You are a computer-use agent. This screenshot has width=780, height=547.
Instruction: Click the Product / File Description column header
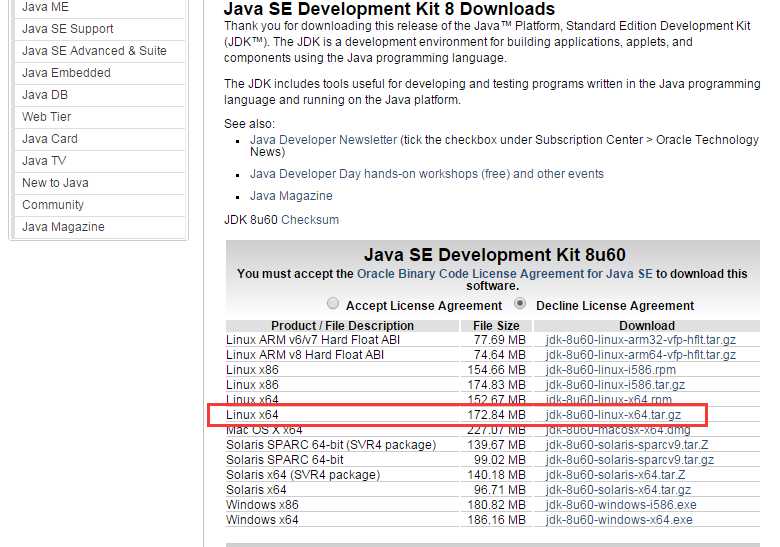point(342,326)
